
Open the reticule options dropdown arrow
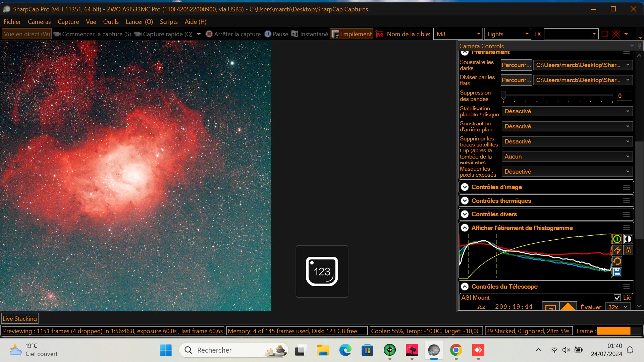pos(626,34)
